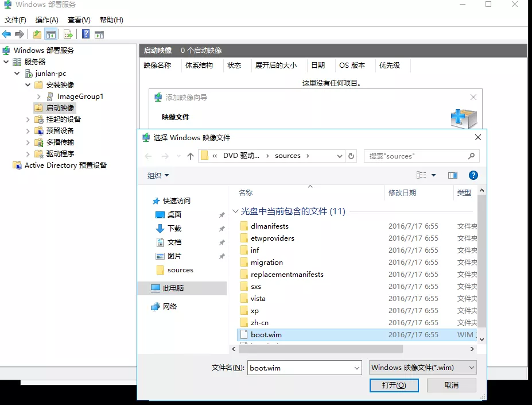Toggle the Action pane show/hide toolbar button
Image resolution: width=532 pixels, height=405 pixels.
99,34
